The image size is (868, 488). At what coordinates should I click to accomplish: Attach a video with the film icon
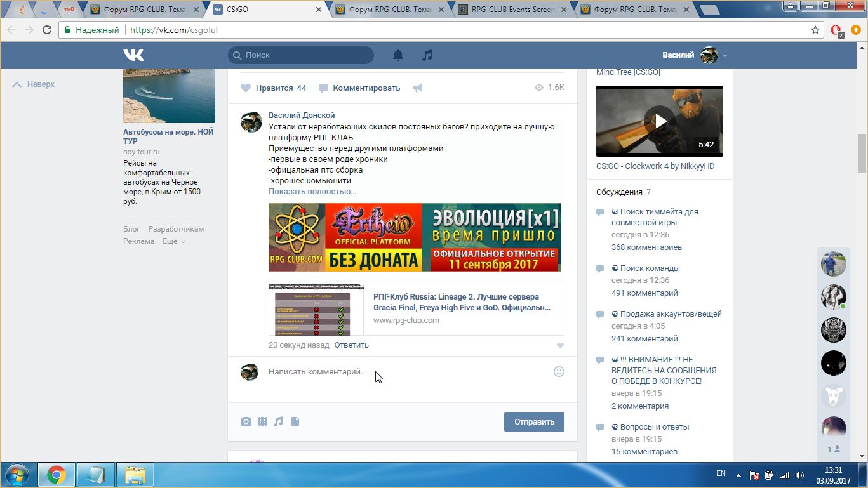click(262, 421)
